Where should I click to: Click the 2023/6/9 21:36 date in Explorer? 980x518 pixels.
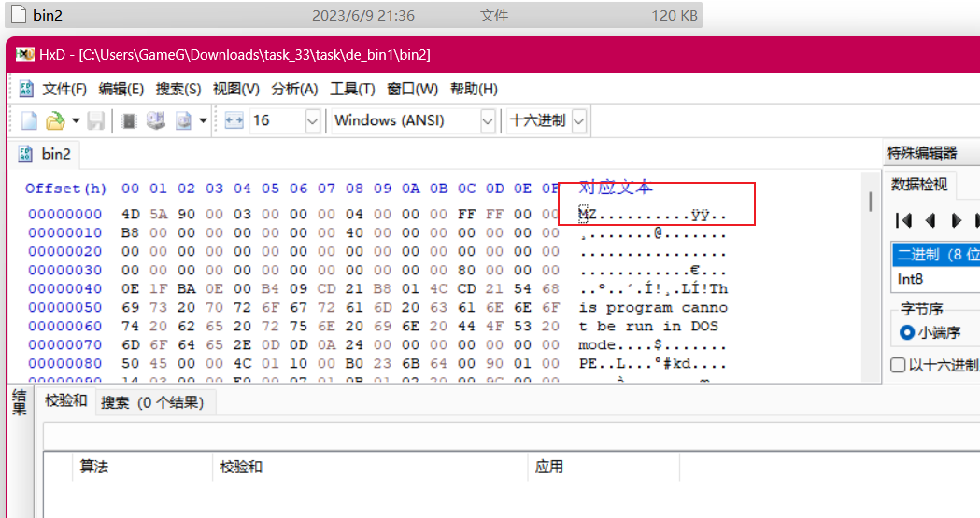(x=363, y=16)
